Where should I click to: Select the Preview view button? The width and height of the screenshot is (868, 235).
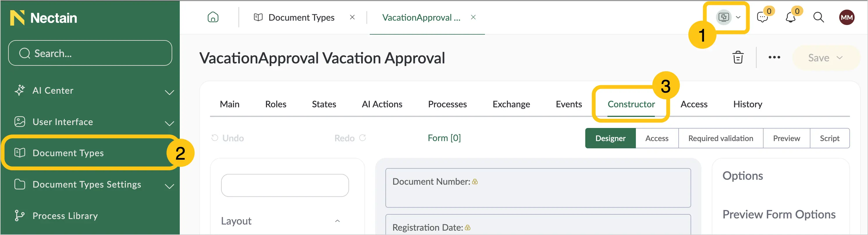pyautogui.click(x=787, y=138)
